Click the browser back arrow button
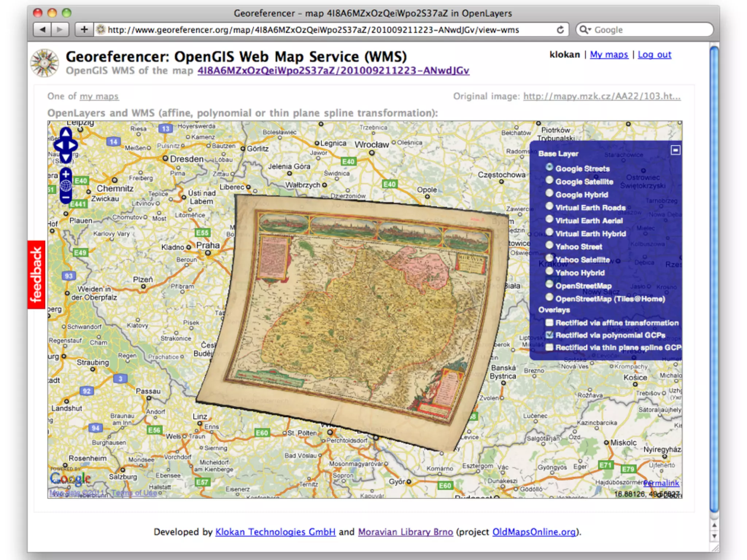The height and width of the screenshot is (560, 747). (x=42, y=30)
